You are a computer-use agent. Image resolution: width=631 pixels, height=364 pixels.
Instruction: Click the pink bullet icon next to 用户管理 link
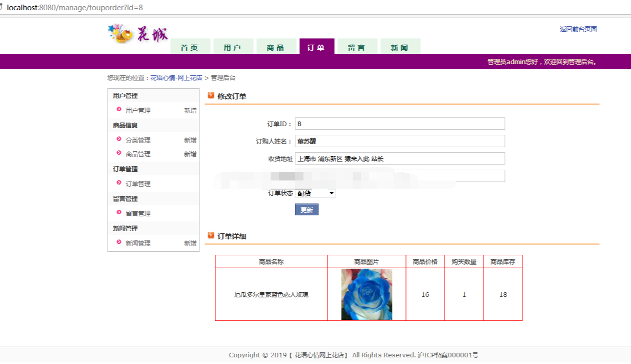119,109
